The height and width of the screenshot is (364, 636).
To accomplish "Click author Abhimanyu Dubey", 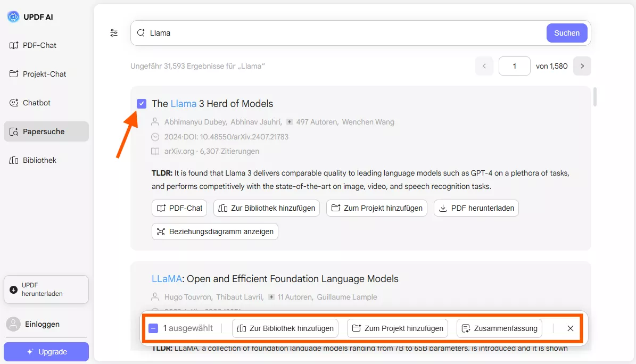I will point(195,122).
